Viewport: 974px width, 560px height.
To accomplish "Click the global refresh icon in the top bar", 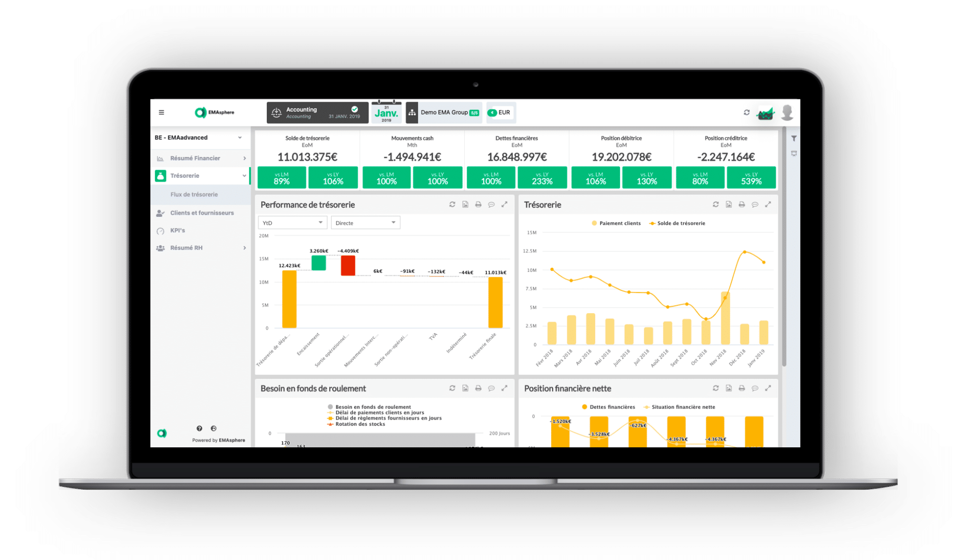I will (x=747, y=112).
